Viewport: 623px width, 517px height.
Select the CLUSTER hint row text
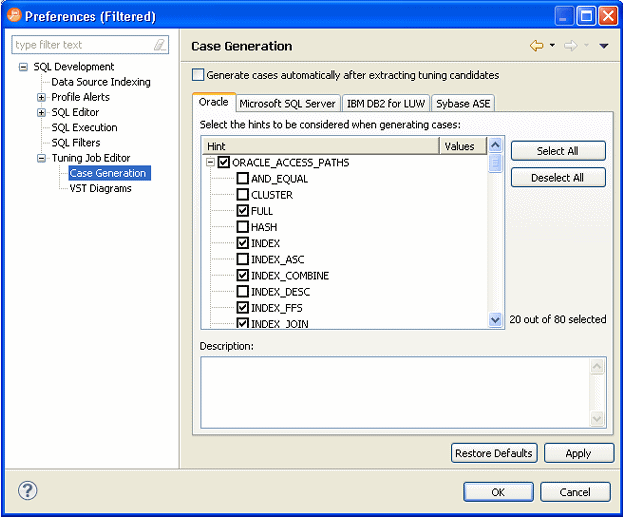tap(272, 195)
